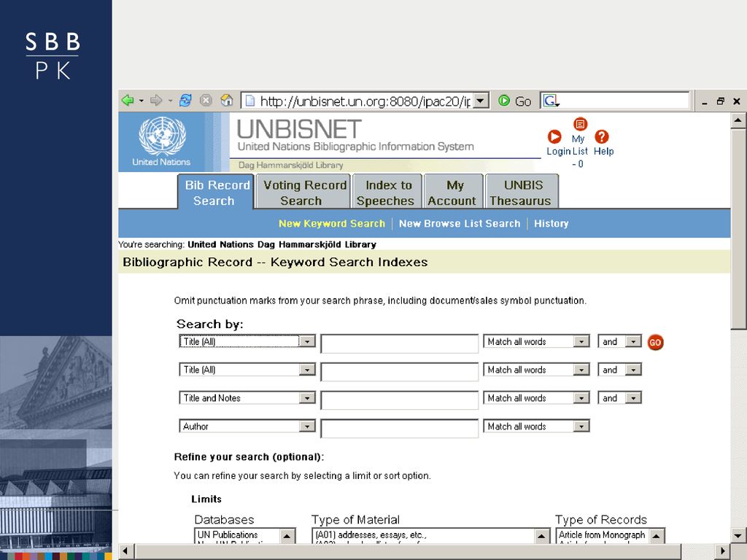Click the Google search icon in toolbar
Viewport: 747px width, 560px height.
click(x=550, y=101)
